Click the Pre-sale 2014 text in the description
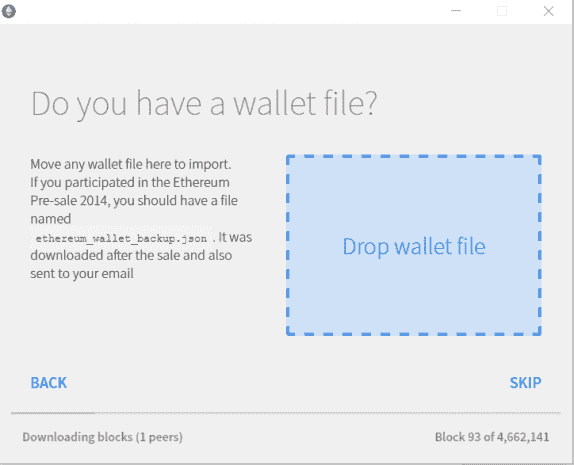 point(70,201)
